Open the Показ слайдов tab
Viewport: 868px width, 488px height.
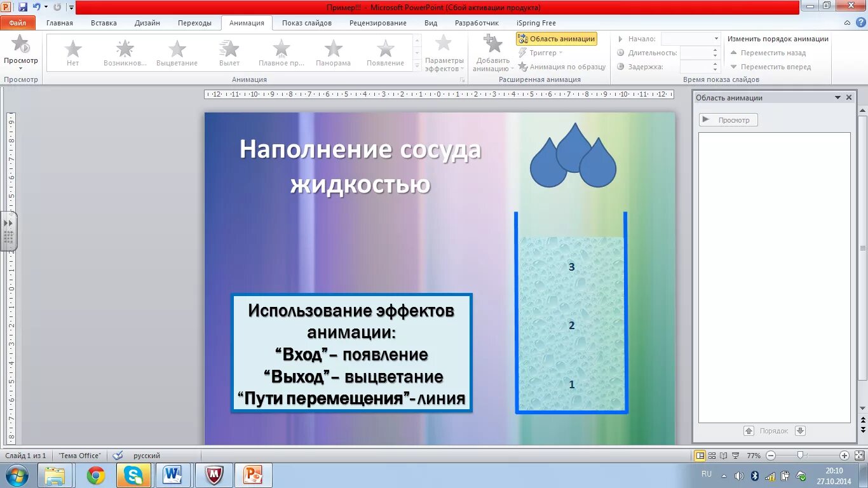pyautogui.click(x=307, y=23)
